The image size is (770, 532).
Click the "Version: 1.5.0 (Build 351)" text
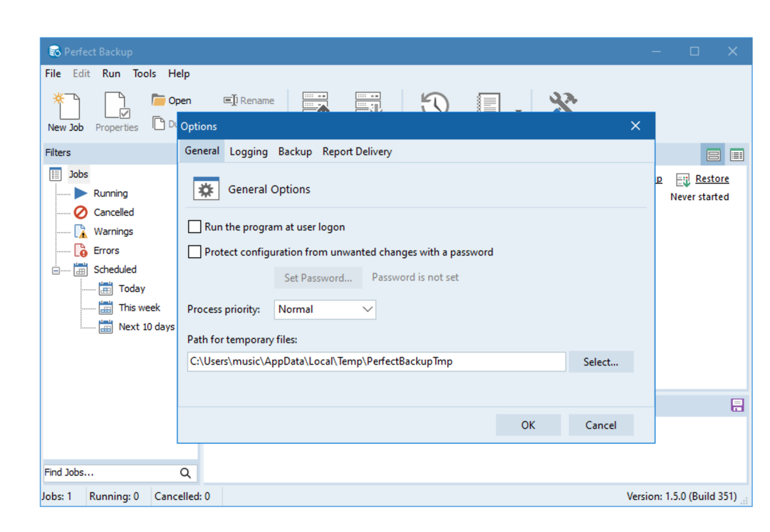point(681,497)
